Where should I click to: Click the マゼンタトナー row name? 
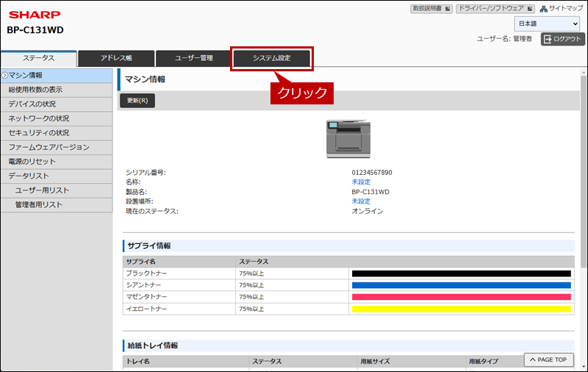(146, 297)
